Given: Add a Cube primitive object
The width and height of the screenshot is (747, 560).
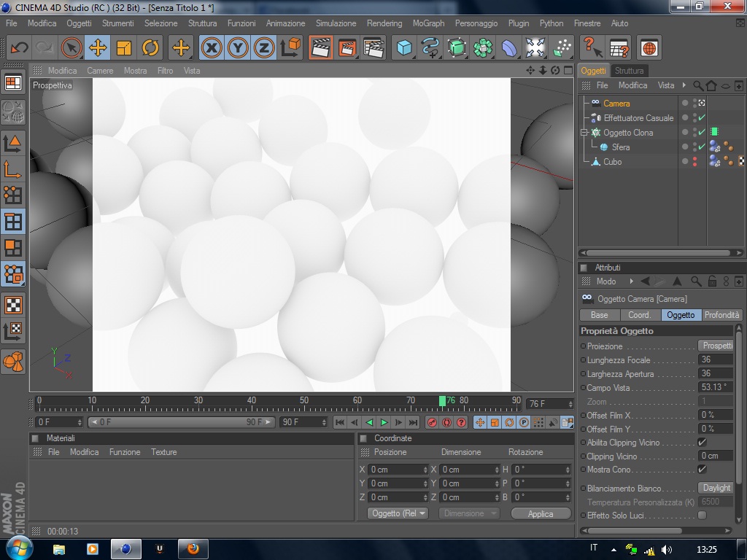Looking at the screenshot, I should [x=403, y=48].
